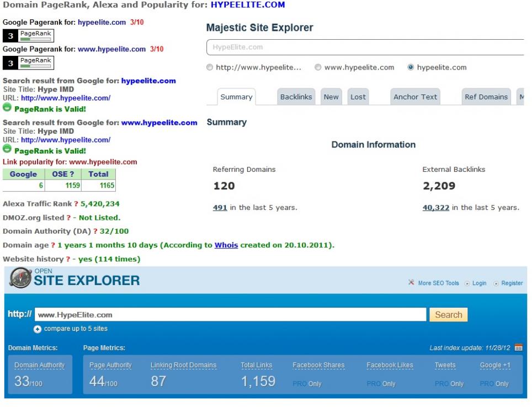Switch to the Anchor Text tab

click(x=416, y=97)
